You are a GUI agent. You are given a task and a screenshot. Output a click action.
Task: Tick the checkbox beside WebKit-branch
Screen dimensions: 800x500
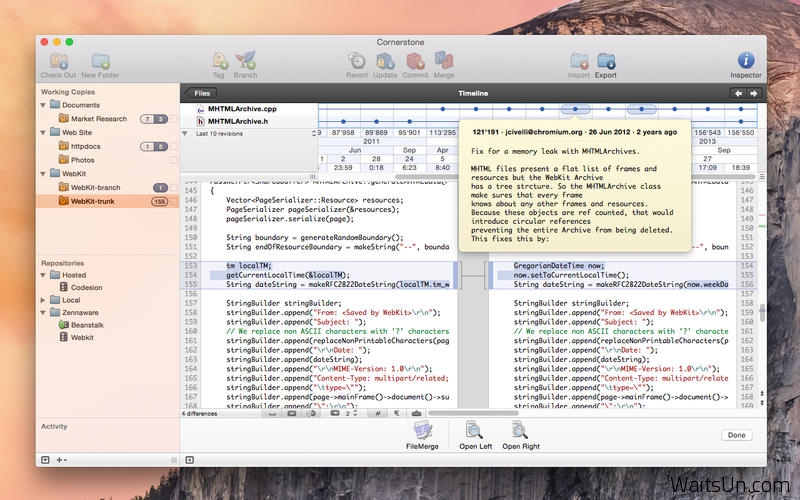[173, 188]
